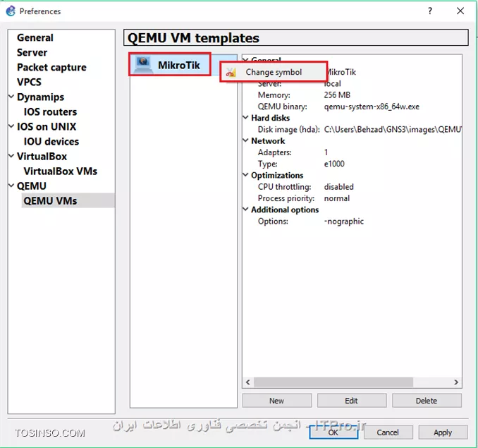This screenshot has height=448, width=478.
Task: Collapse the Optimizations section
Action: tap(246, 175)
